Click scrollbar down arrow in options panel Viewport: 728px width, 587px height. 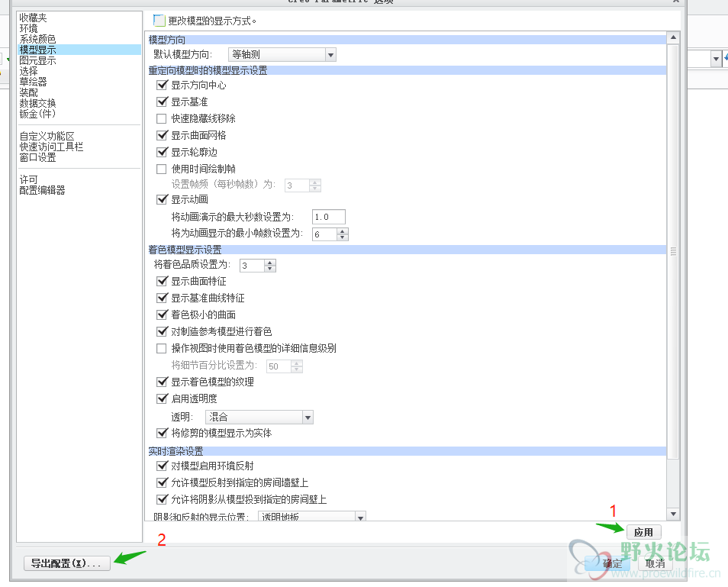point(673,514)
